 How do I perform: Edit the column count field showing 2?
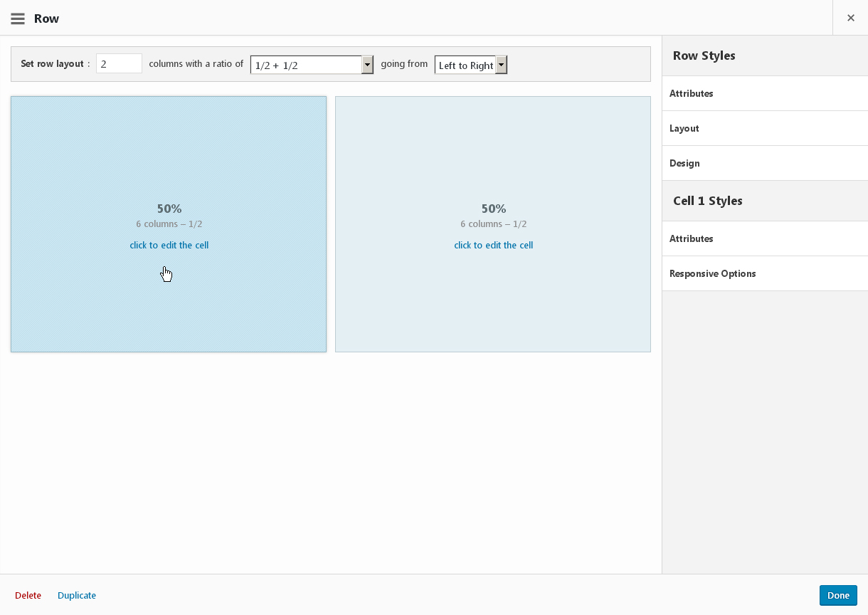(120, 63)
